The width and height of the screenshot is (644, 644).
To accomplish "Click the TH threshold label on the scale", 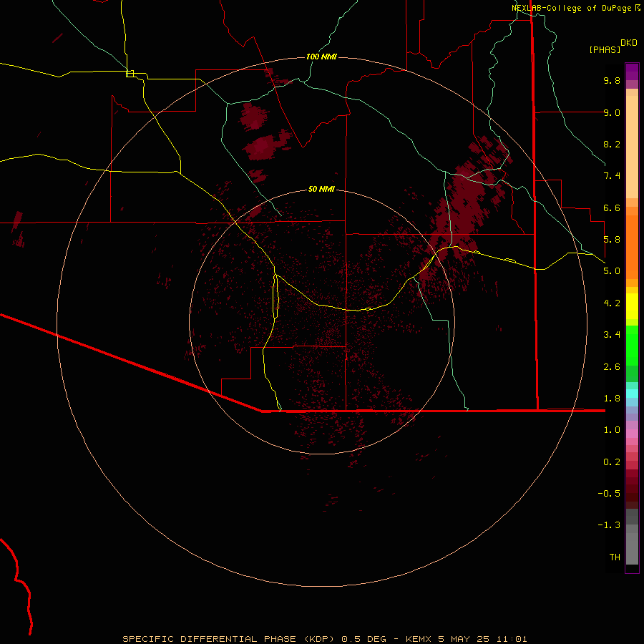I will [615, 557].
